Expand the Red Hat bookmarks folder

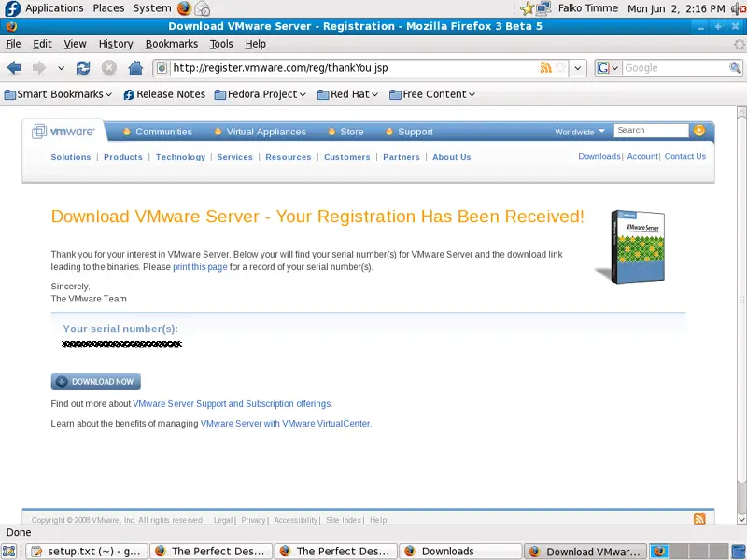tap(347, 94)
